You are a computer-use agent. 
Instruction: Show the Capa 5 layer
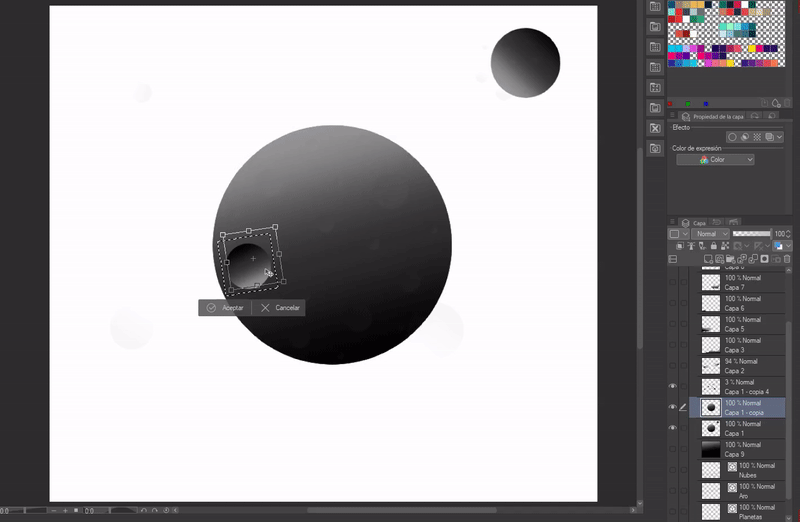(x=672, y=324)
